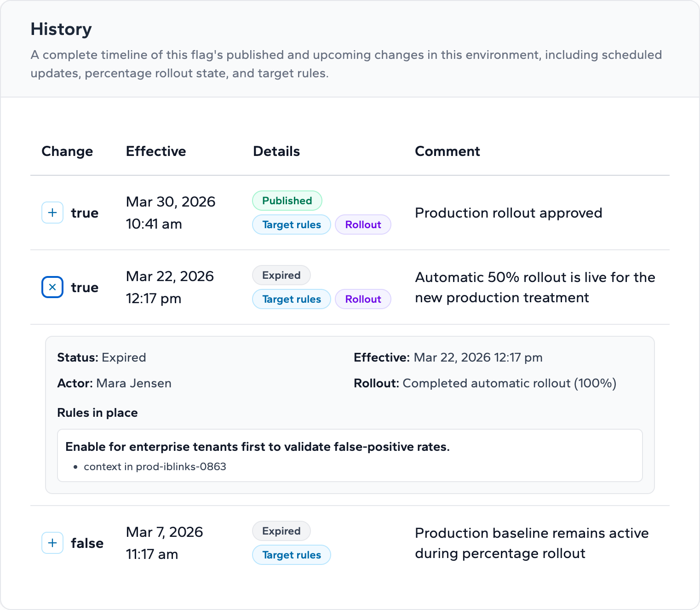Click the plus icon beside the first true value

point(52,213)
